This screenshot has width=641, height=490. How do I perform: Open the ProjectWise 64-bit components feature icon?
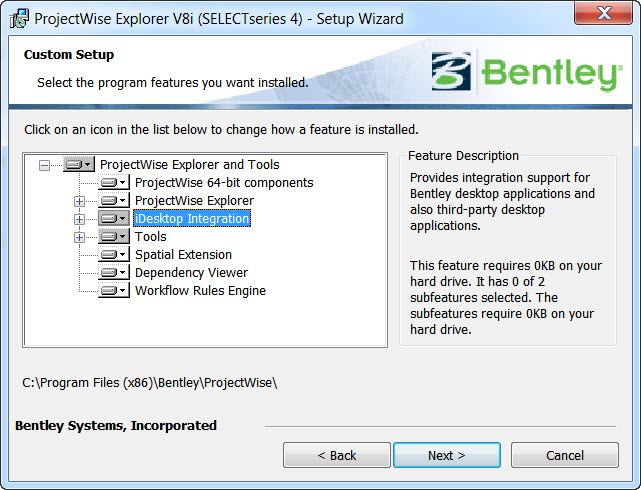[x=114, y=183]
